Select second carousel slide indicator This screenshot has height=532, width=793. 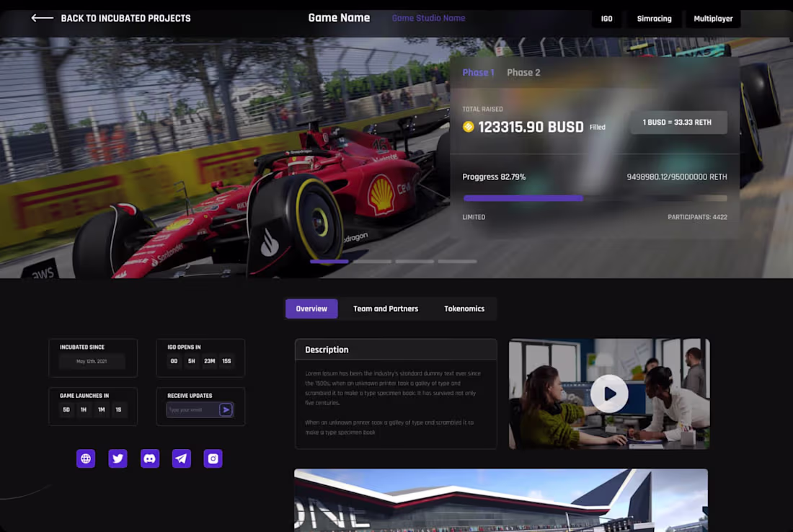tap(372, 262)
